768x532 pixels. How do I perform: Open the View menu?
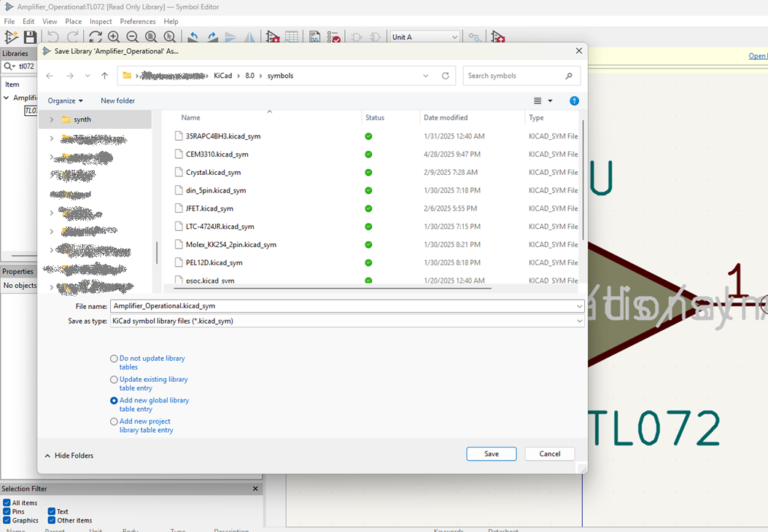(x=50, y=22)
